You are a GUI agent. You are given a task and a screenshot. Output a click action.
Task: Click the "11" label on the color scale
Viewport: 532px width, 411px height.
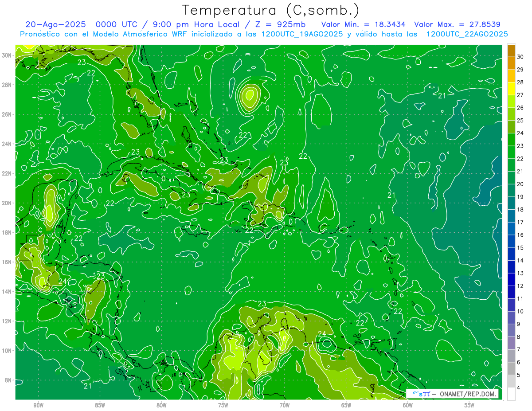520,299
